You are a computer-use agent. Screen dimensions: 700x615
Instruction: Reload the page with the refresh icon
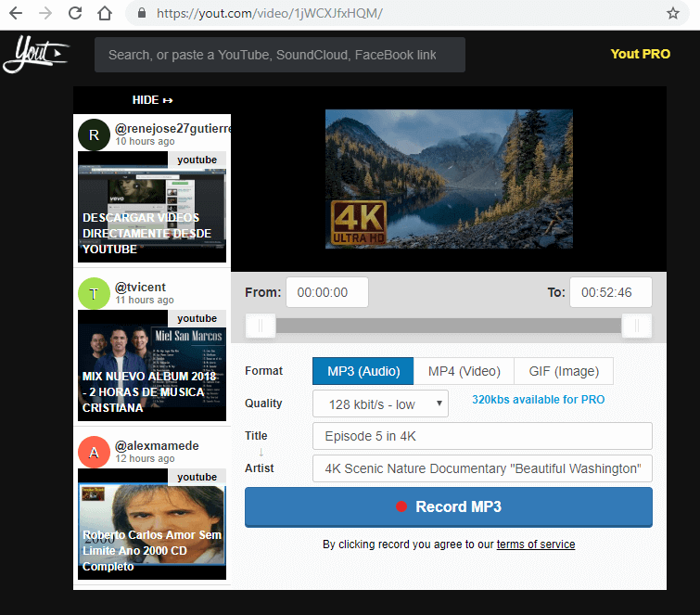click(76, 13)
